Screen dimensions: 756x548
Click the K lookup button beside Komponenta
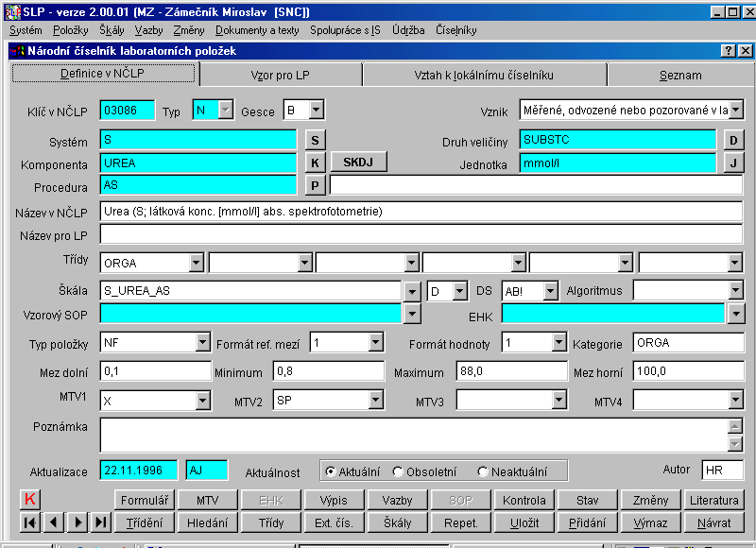point(317,163)
